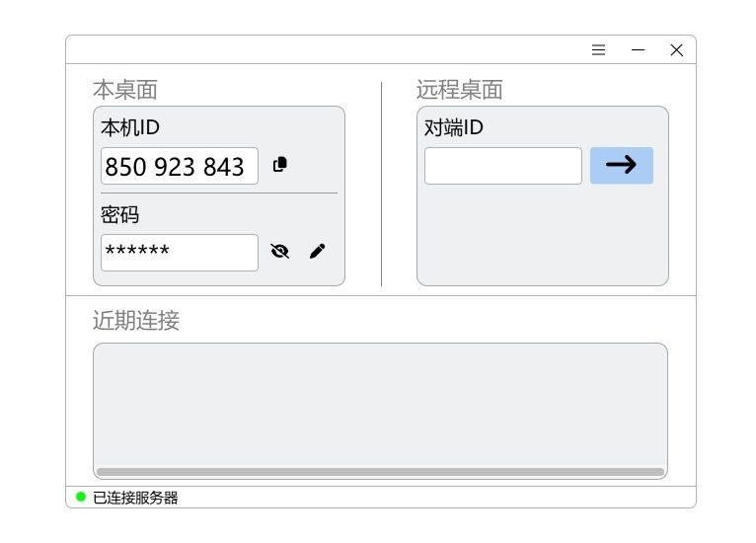Viewport: 756px width, 543px height.
Task: Focus the 对端ID input field
Action: tap(502, 166)
